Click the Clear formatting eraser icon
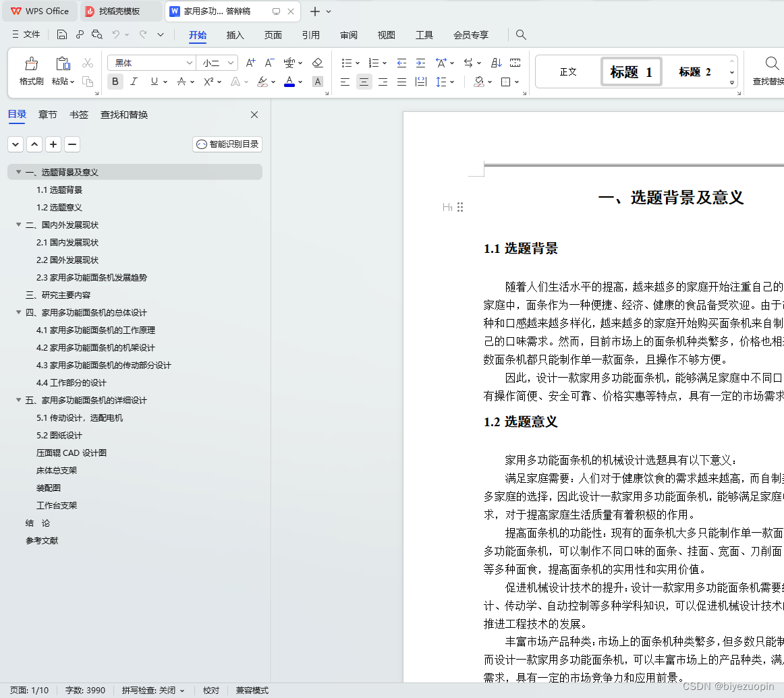 [x=318, y=63]
